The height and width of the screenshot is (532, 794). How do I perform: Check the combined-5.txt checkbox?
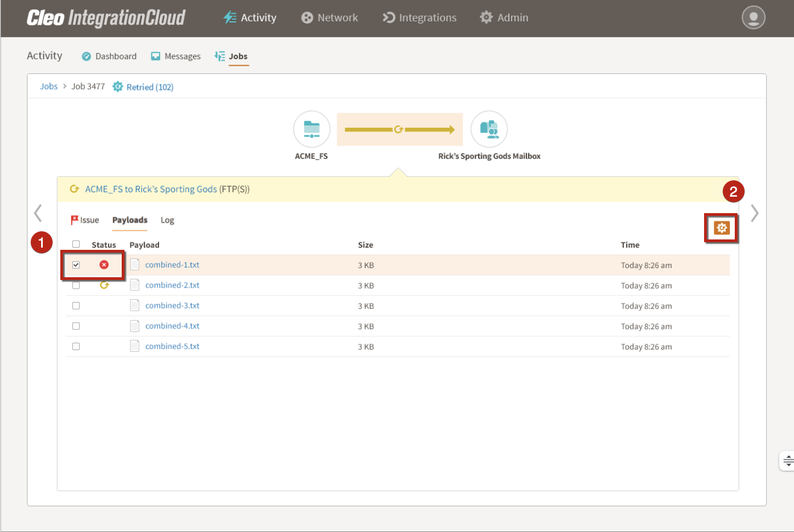click(76, 346)
